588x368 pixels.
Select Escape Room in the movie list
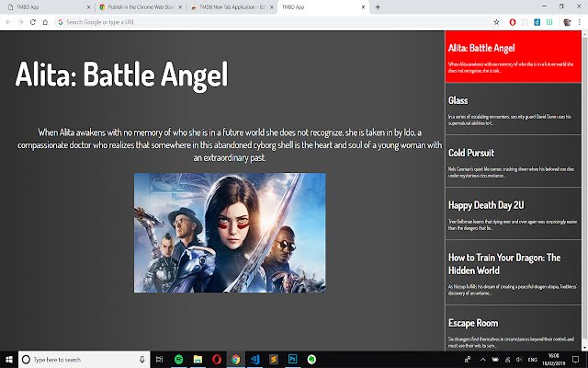tap(513, 328)
